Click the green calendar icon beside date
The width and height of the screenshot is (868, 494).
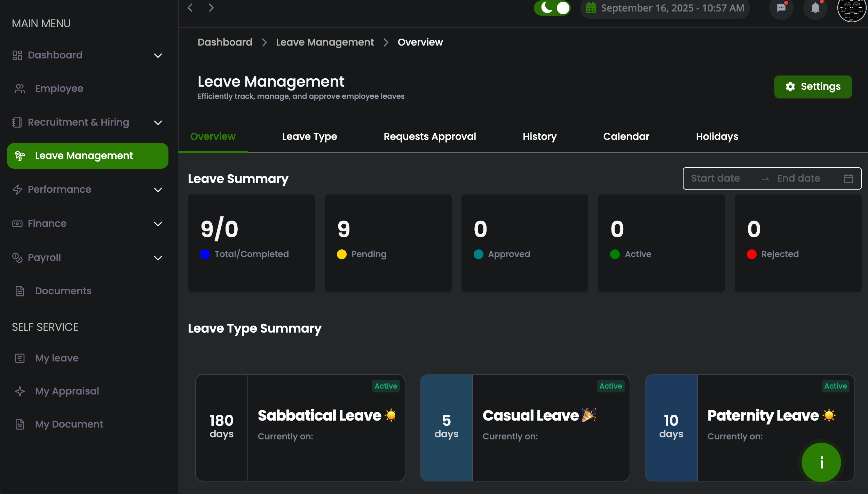591,8
